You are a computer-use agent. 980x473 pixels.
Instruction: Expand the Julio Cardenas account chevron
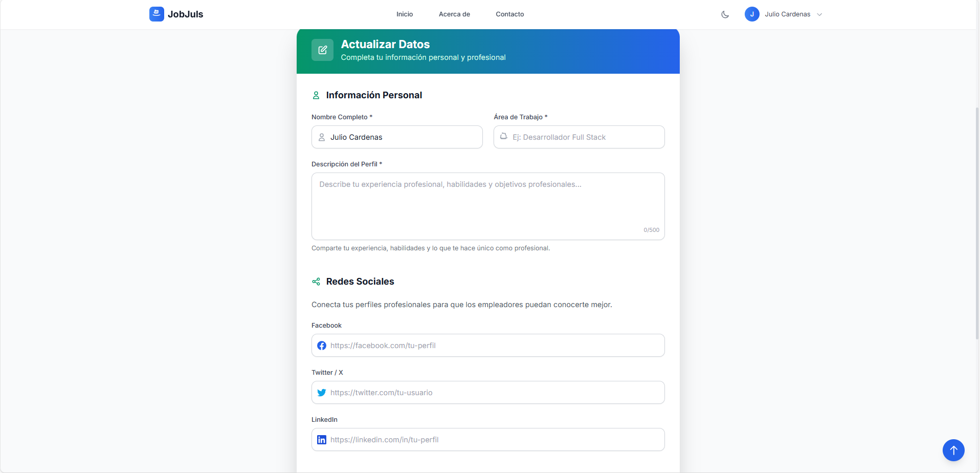819,14
